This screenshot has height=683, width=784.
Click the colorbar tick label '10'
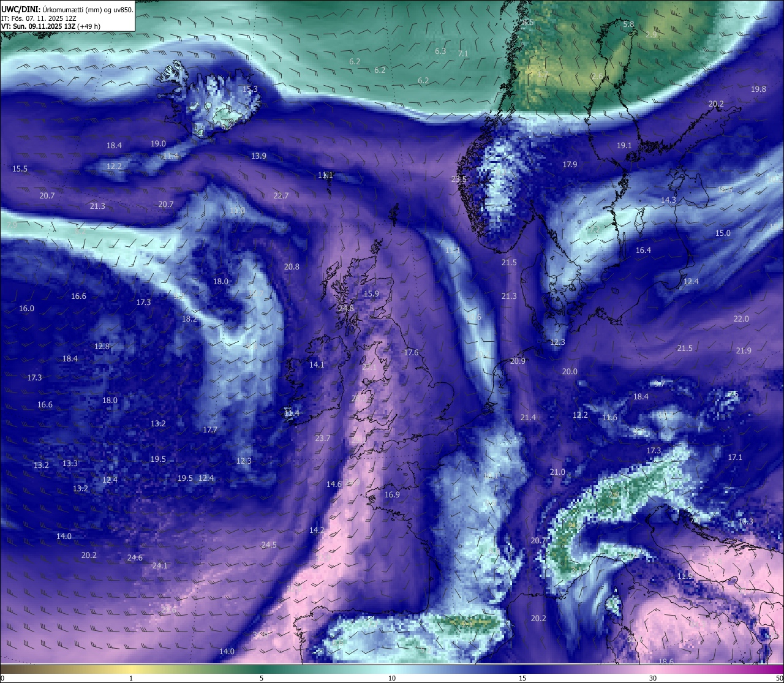(392, 678)
